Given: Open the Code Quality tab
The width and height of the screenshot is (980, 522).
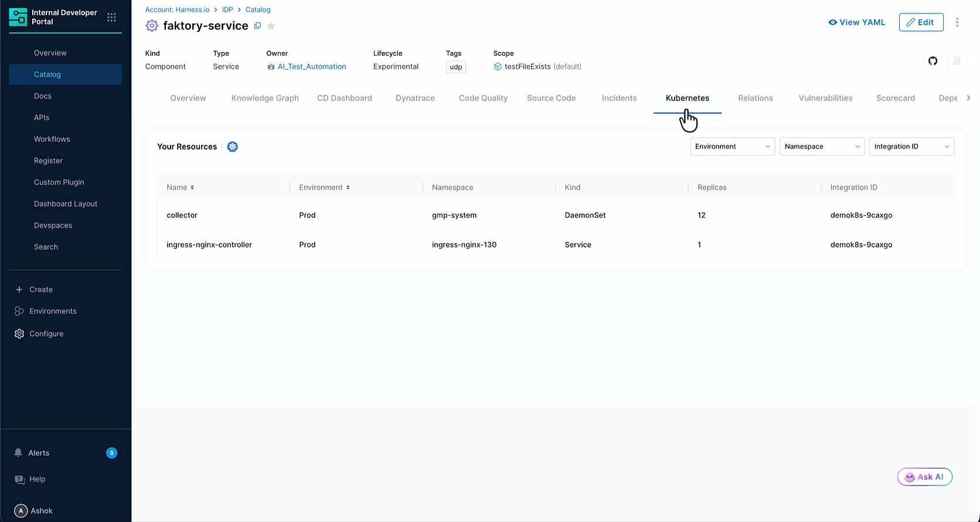Looking at the screenshot, I should pyautogui.click(x=483, y=98).
